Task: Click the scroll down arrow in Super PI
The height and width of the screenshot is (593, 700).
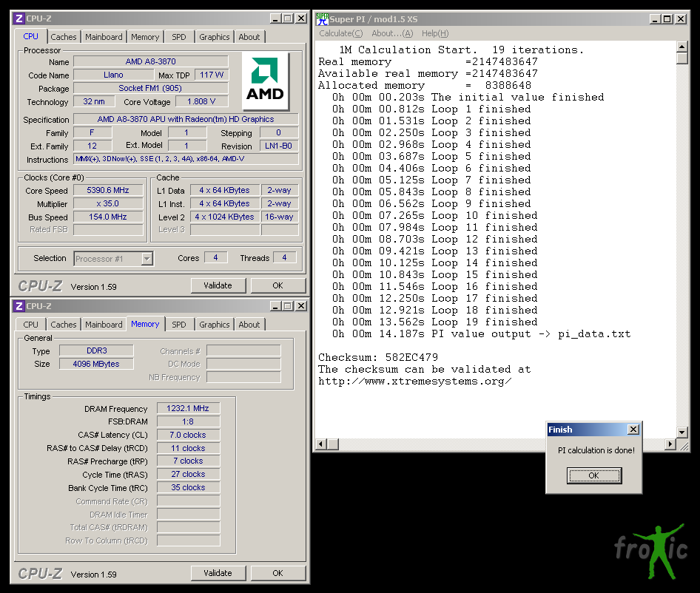Action: 682,433
